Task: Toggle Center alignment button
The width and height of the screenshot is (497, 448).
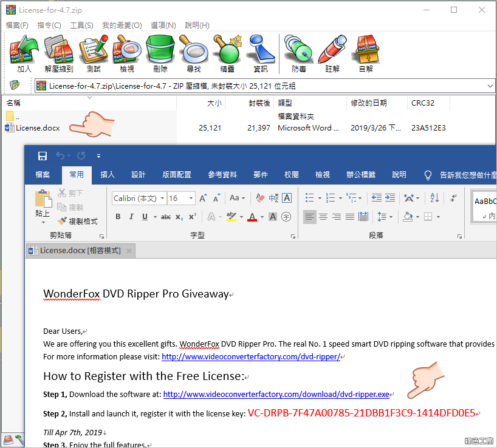Action: click(x=323, y=217)
